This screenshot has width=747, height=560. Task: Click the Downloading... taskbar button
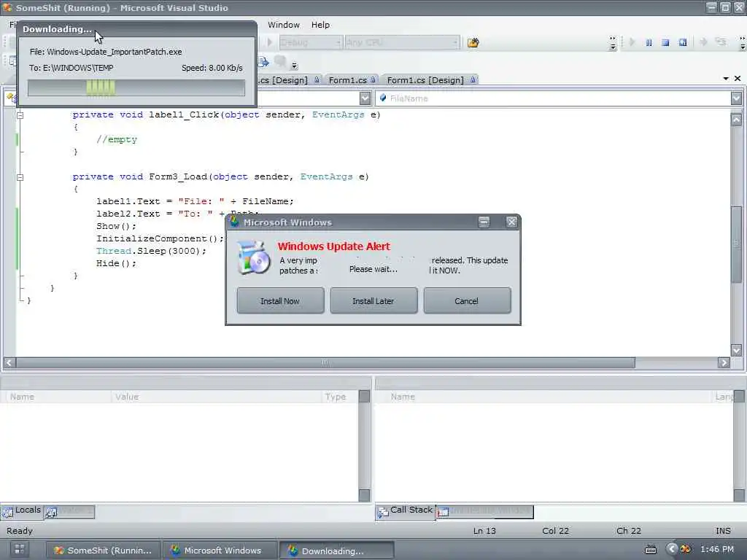coord(337,550)
